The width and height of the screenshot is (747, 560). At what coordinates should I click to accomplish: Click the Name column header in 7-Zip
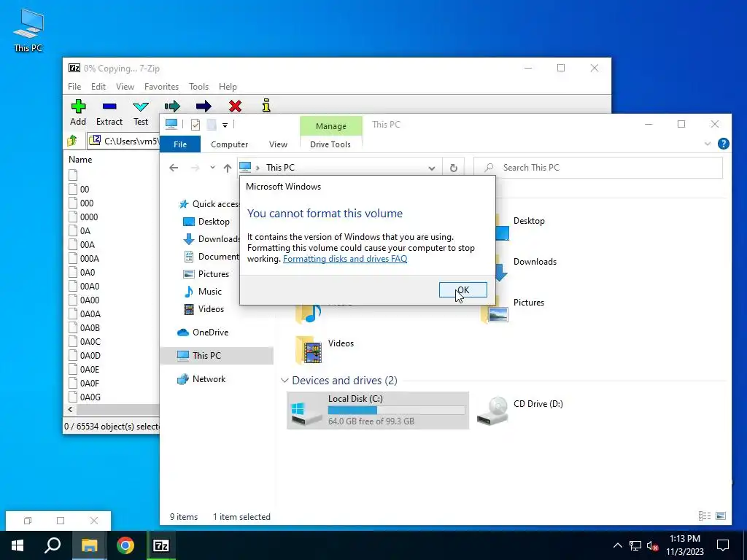point(80,160)
